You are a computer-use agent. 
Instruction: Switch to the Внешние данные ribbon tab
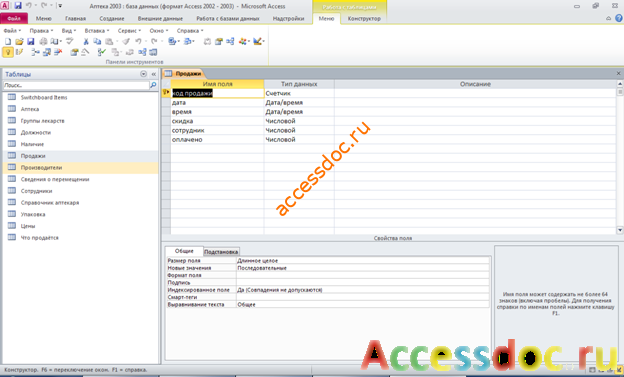tap(160, 18)
